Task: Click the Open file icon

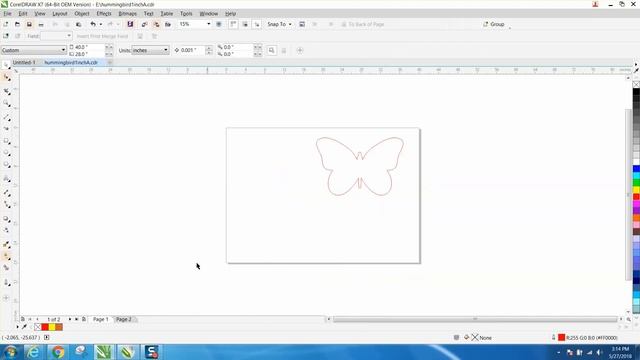Action: (17, 24)
